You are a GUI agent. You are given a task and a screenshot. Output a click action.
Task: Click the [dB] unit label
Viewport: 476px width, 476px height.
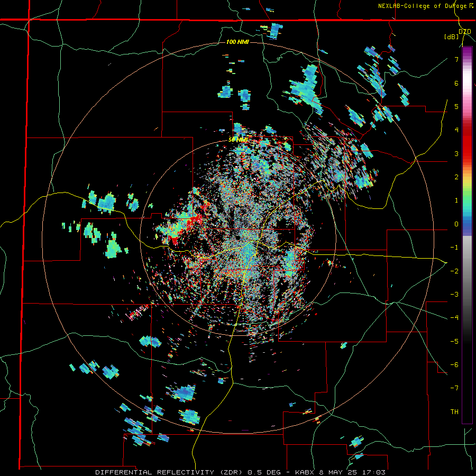pyautogui.click(x=451, y=37)
